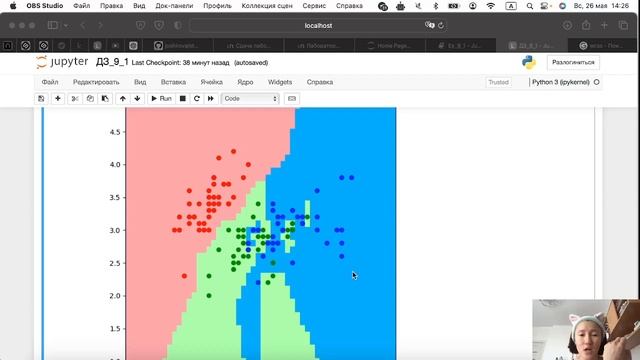This screenshot has width=640, height=360.
Task: Click the Разлогиниться logout button
Action: click(x=573, y=62)
